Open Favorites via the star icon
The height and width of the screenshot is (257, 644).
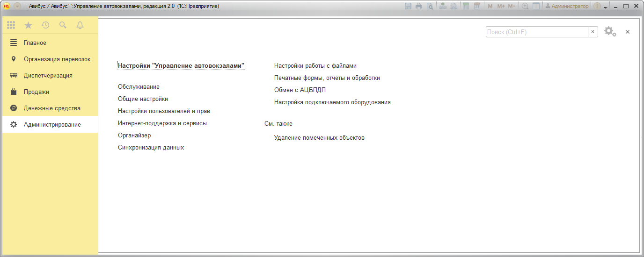coord(28,25)
